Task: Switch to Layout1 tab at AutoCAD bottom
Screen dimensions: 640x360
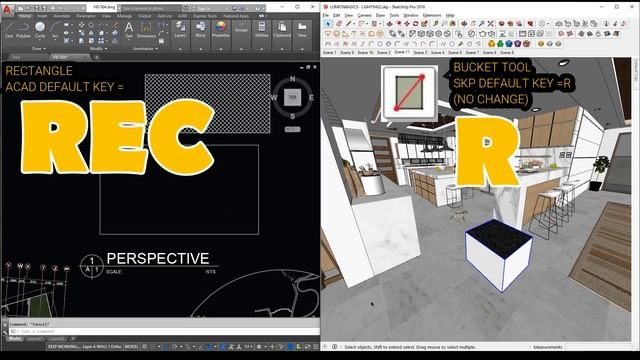Action: pyautogui.click(x=34, y=339)
